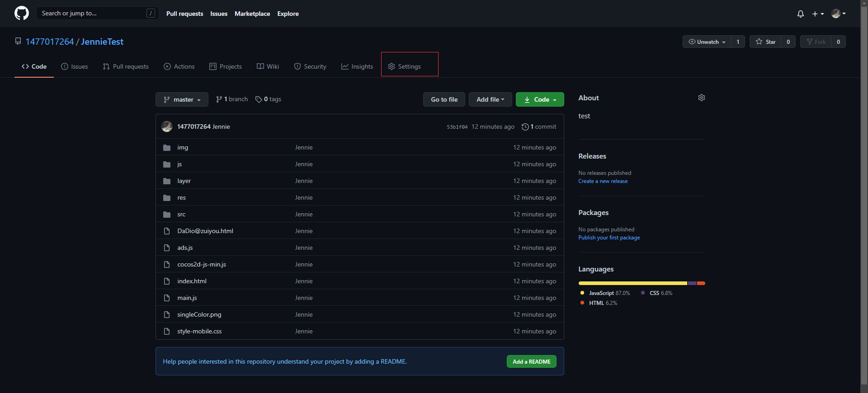Click the yellow JavaScript language bar segment
Screen dimensions: 868x393
point(633,283)
